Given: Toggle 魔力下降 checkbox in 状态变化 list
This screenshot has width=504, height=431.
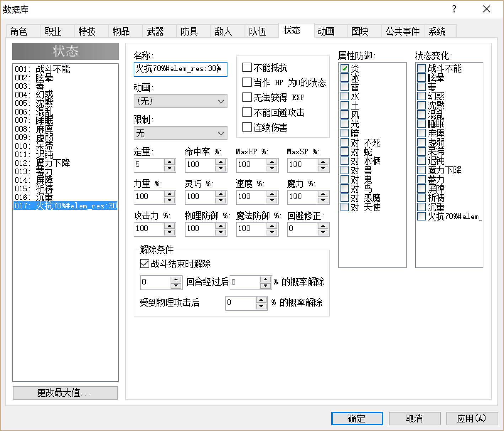Looking at the screenshot, I should tap(422, 170).
